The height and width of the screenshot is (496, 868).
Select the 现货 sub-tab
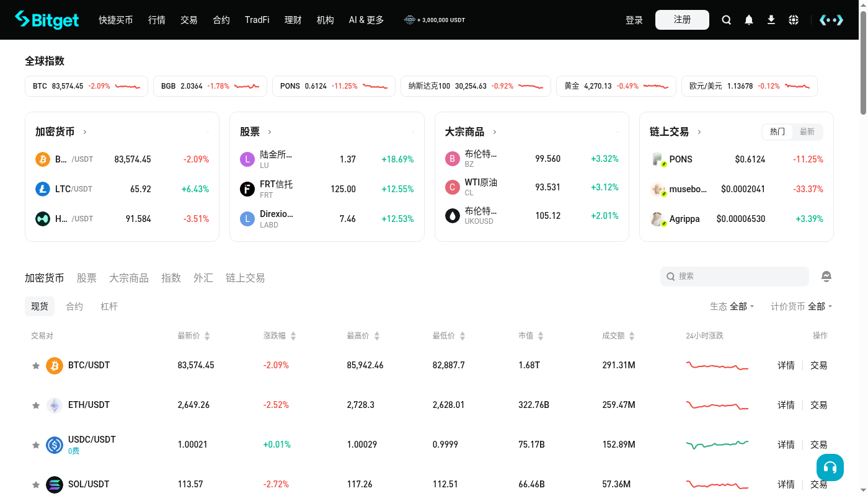(40, 306)
